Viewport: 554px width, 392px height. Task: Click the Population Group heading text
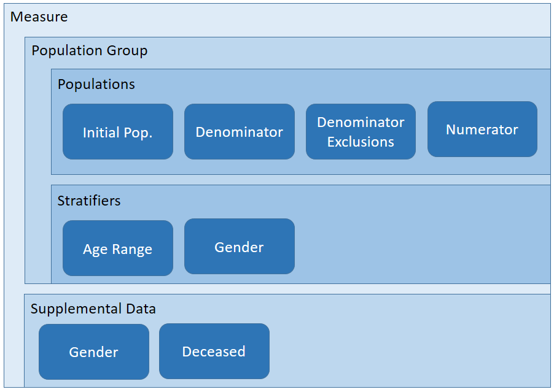(89, 50)
